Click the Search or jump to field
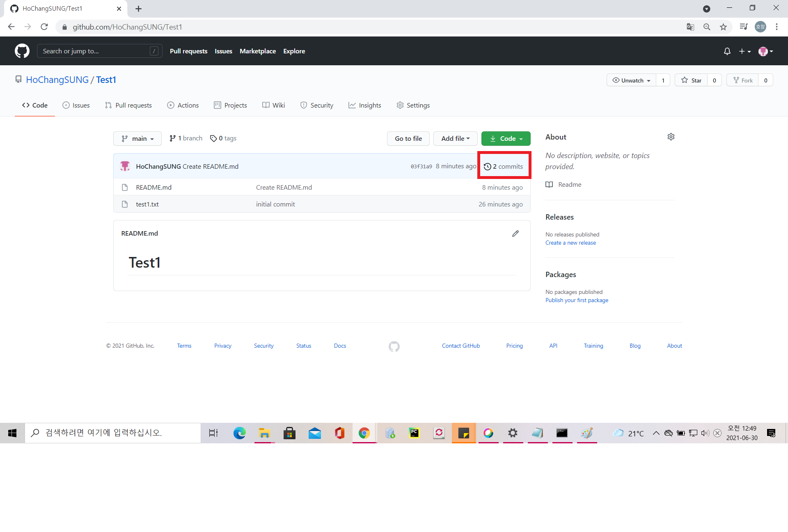788x532 pixels. click(99, 51)
